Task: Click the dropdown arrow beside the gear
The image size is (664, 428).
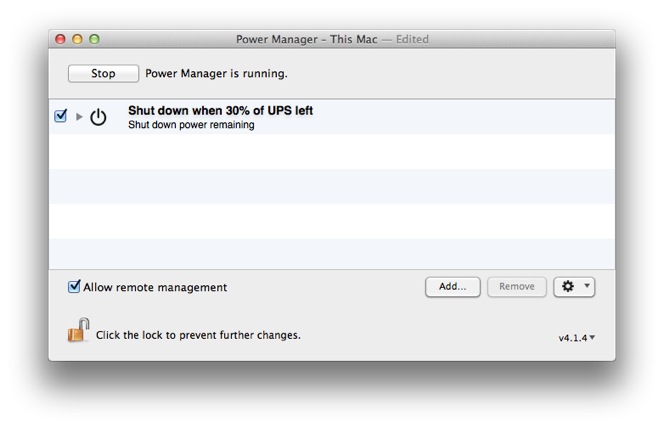Action: click(x=587, y=286)
